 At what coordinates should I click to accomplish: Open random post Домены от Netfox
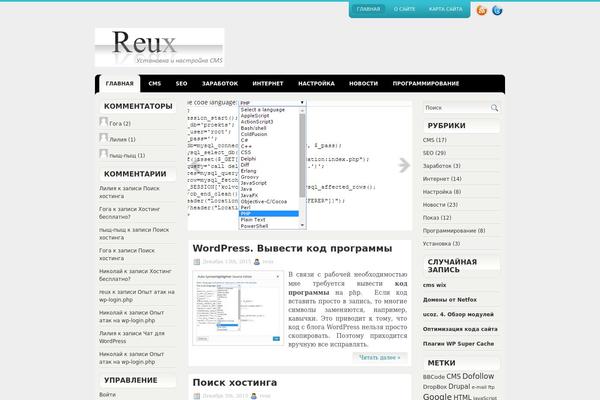click(450, 300)
